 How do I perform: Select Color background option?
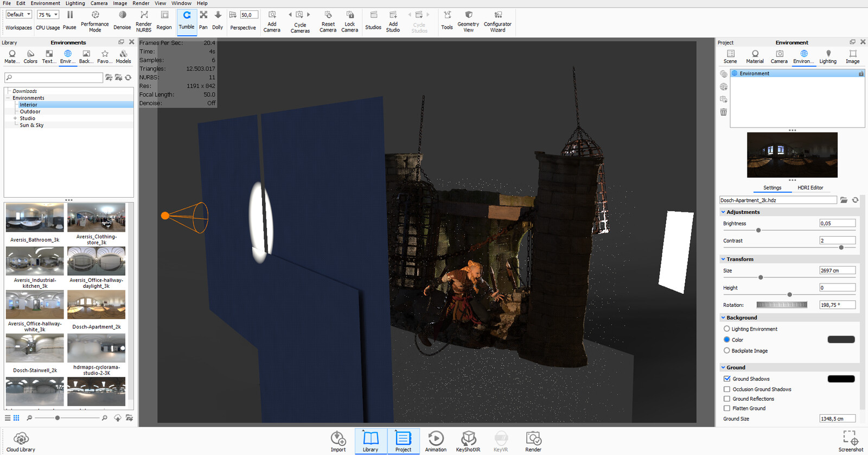(x=727, y=340)
